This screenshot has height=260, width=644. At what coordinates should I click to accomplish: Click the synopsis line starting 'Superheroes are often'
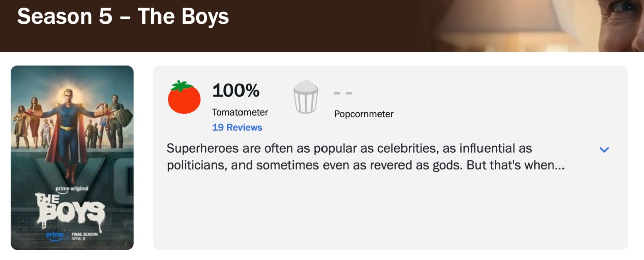tap(349, 149)
